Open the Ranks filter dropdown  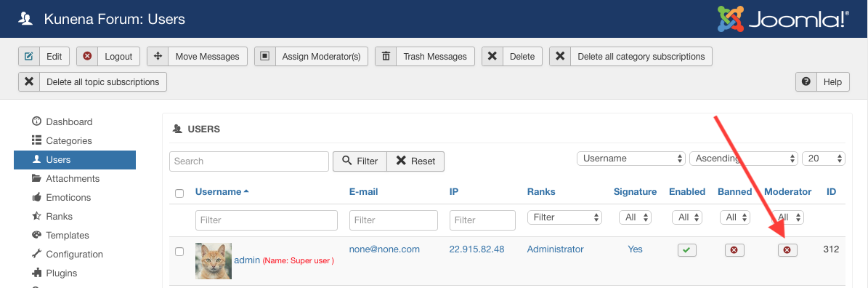coord(564,217)
